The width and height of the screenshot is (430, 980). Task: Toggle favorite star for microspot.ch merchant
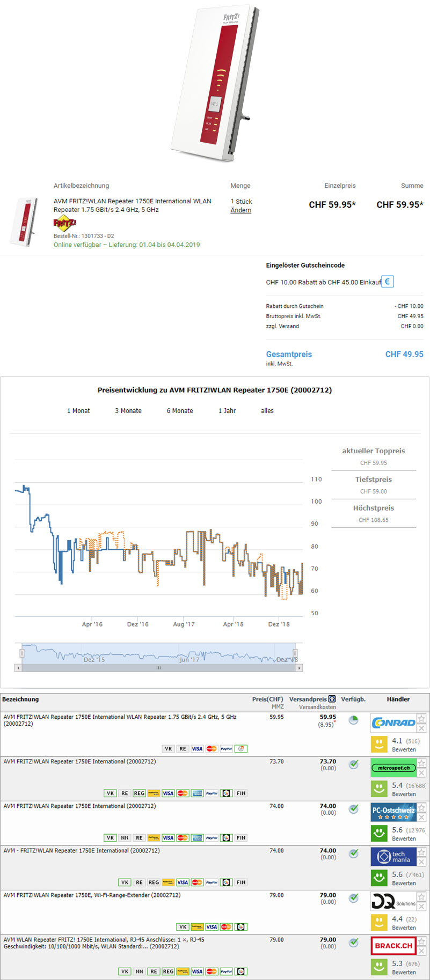click(421, 763)
